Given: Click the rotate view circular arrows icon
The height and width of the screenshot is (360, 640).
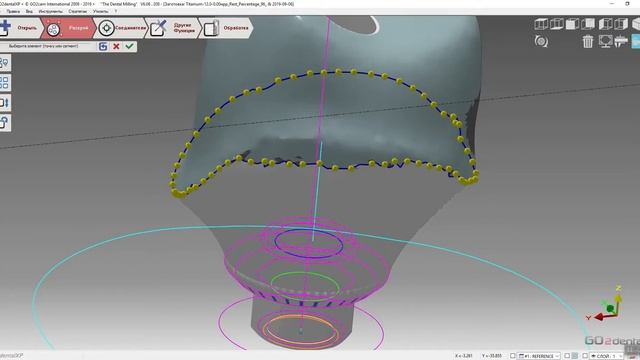Looking at the screenshot, I should (541, 41).
